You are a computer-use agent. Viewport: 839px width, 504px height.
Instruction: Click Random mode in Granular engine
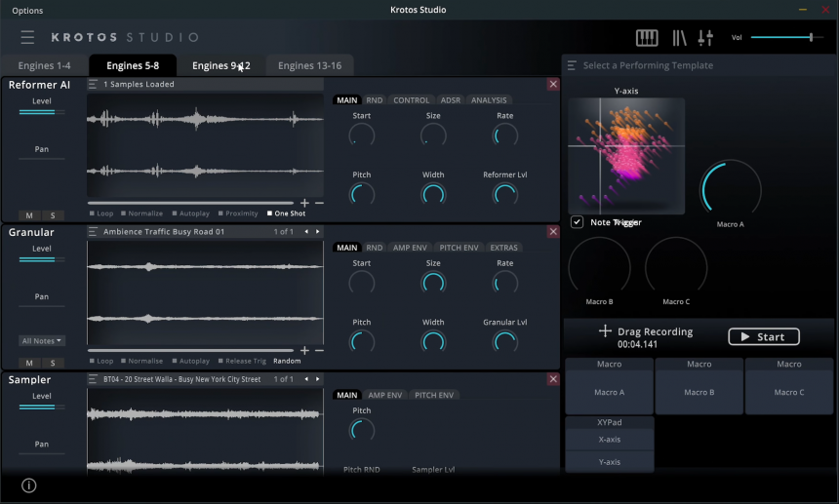[x=287, y=361]
